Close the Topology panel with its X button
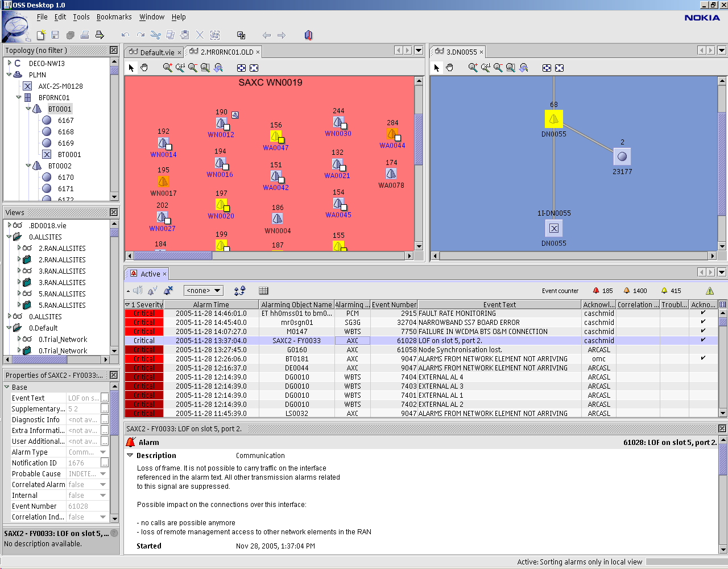The image size is (728, 569). pyautogui.click(x=114, y=50)
